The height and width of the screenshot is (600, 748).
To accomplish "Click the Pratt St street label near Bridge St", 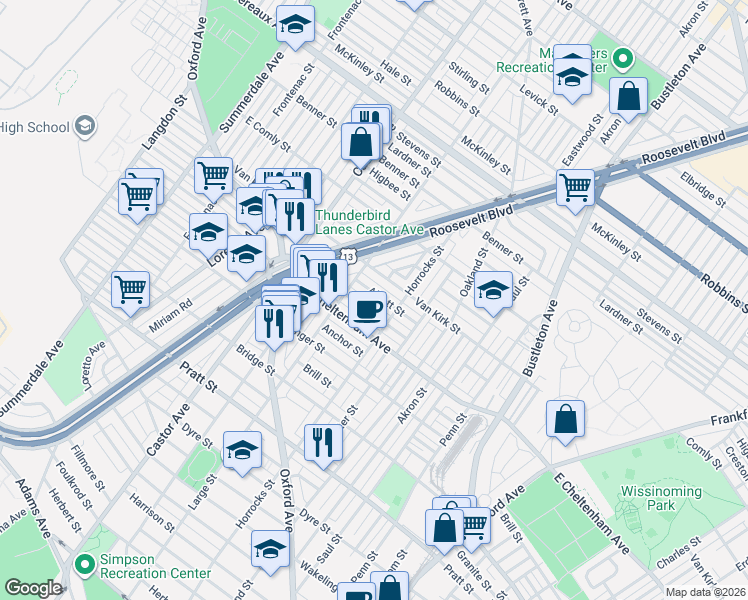I will pos(198,377).
